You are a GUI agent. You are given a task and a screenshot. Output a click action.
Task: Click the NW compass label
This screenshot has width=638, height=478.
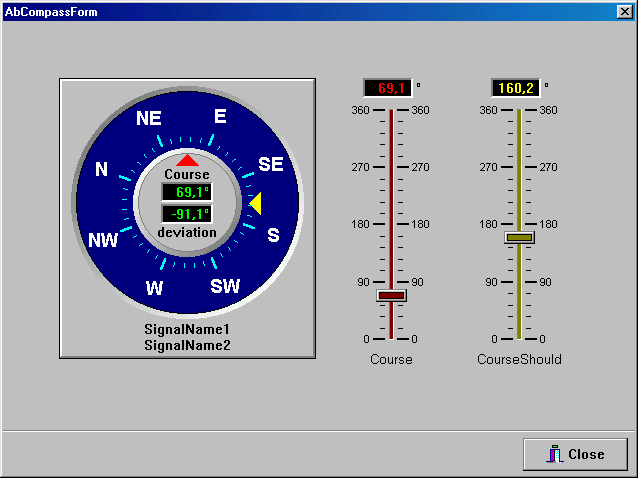(103, 240)
